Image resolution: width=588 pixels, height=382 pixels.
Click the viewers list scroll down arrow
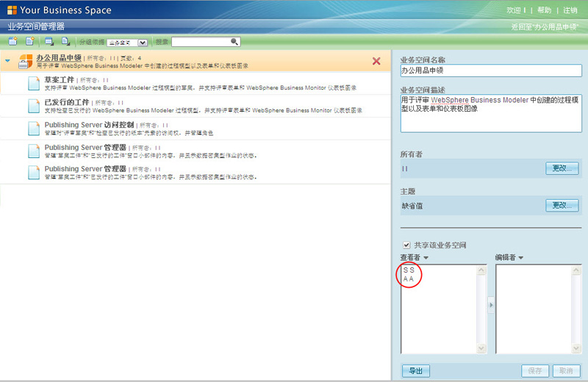(x=481, y=348)
